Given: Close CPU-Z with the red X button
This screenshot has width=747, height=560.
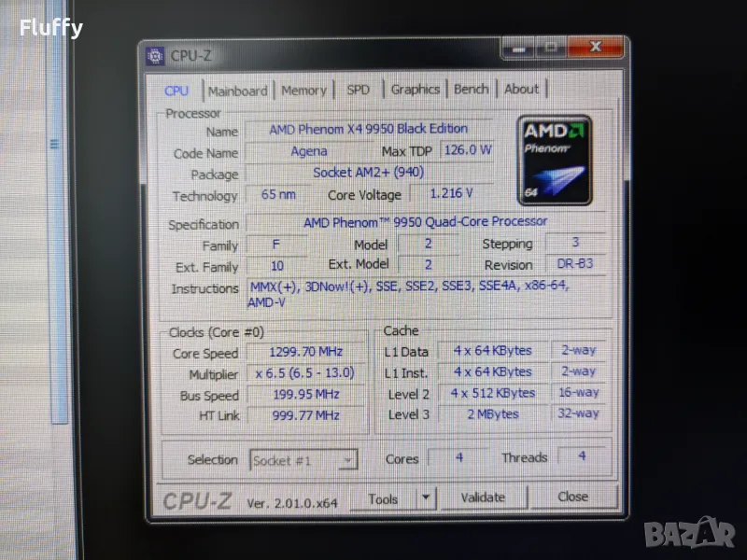Looking at the screenshot, I should (x=596, y=47).
